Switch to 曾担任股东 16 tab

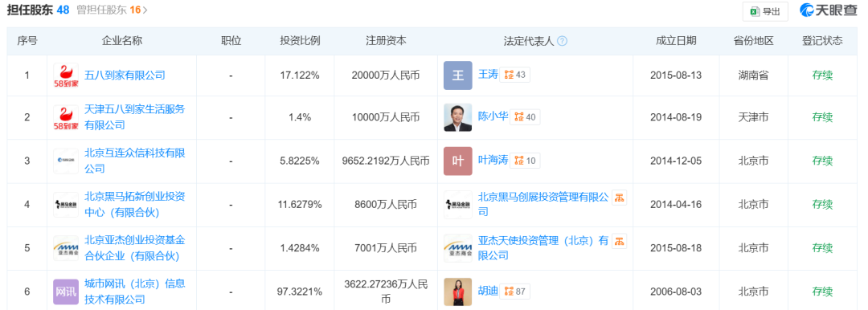point(108,10)
